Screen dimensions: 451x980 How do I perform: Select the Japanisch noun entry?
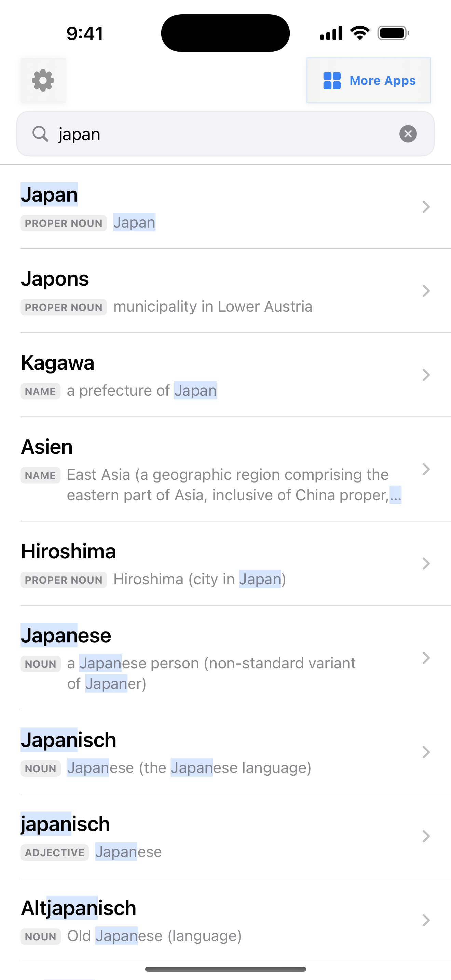point(68,740)
